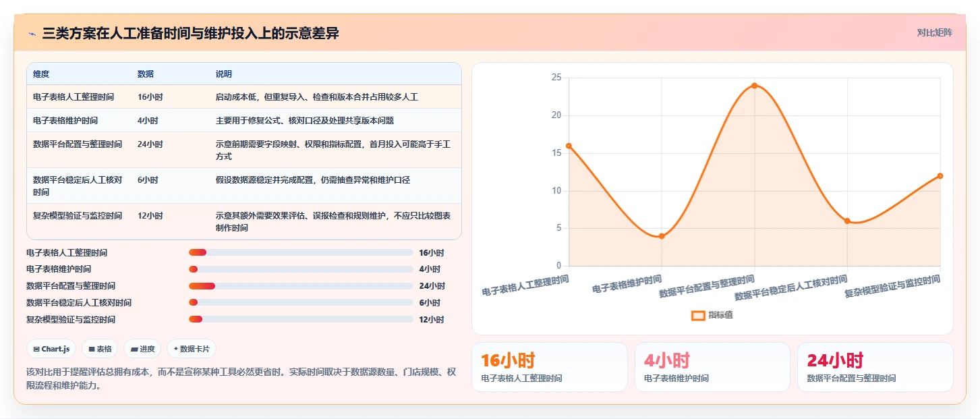Click chart axis label 数据平台配置与整理时间
The width and height of the screenshot is (980, 419).
coord(706,286)
